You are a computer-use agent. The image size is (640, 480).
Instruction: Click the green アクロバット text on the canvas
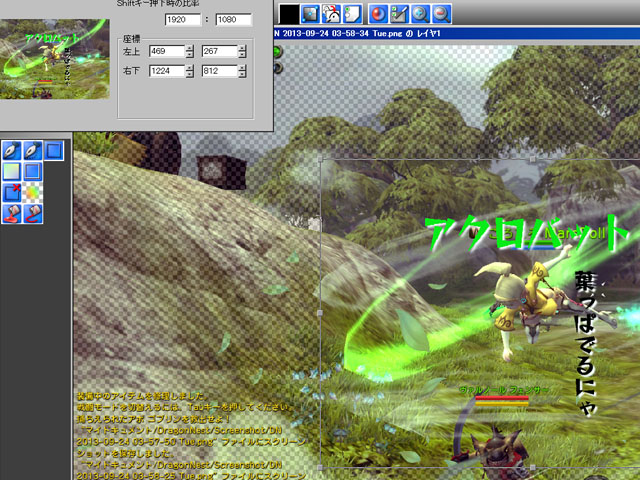point(527,233)
